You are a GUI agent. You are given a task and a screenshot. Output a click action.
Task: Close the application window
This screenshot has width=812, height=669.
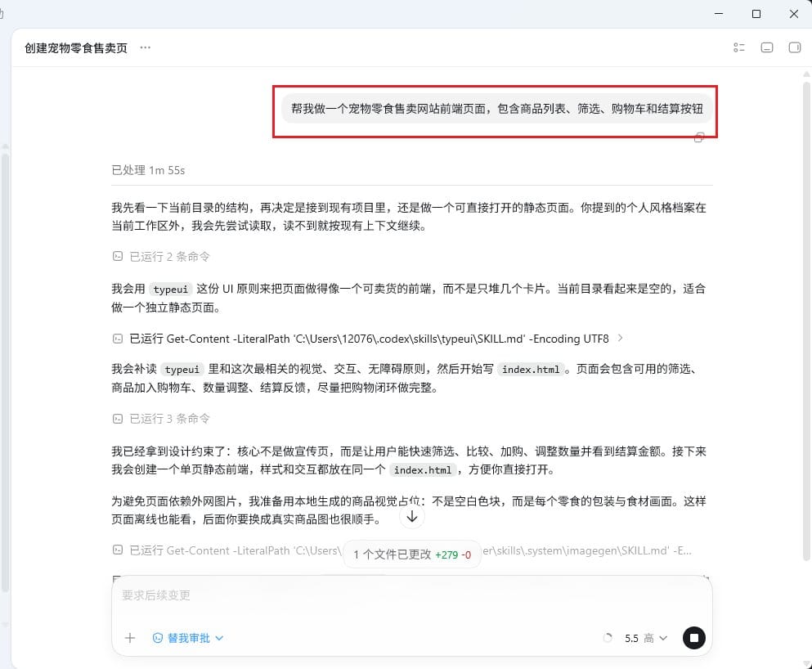[x=794, y=14]
